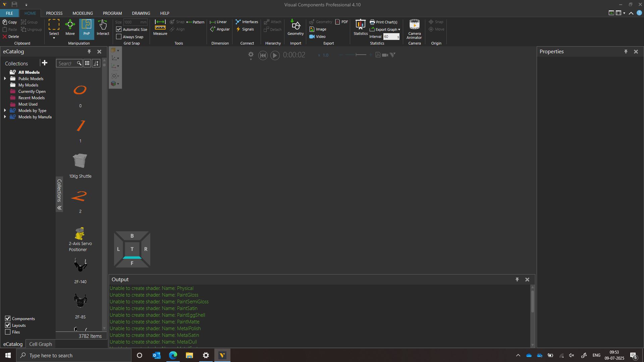Open coordinate frame types dropdown in viewport
This screenshot has width=644, height=362.
tap(115, 58)
